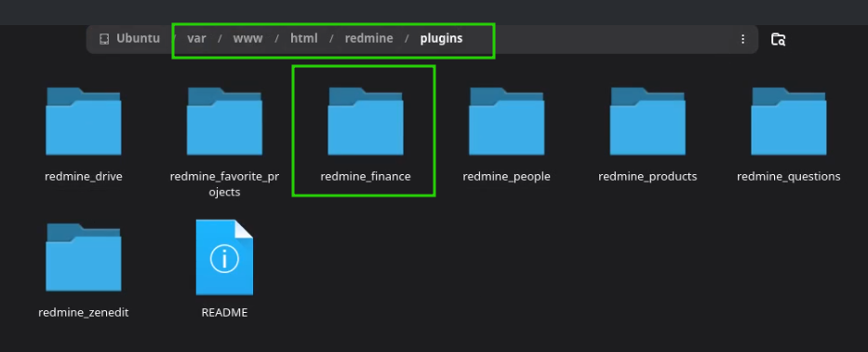Navigate to redmine in path bar
Screen dimensions: 868x352
[368, 39]
